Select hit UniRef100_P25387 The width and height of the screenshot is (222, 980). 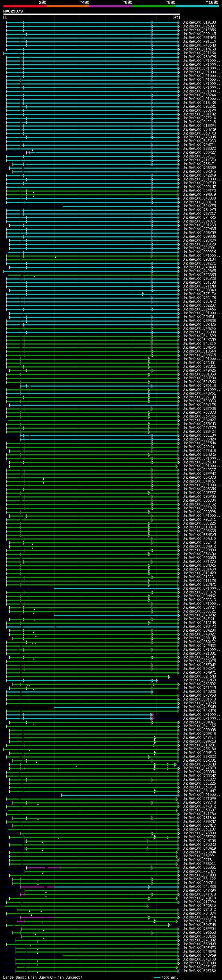point(199,26)
